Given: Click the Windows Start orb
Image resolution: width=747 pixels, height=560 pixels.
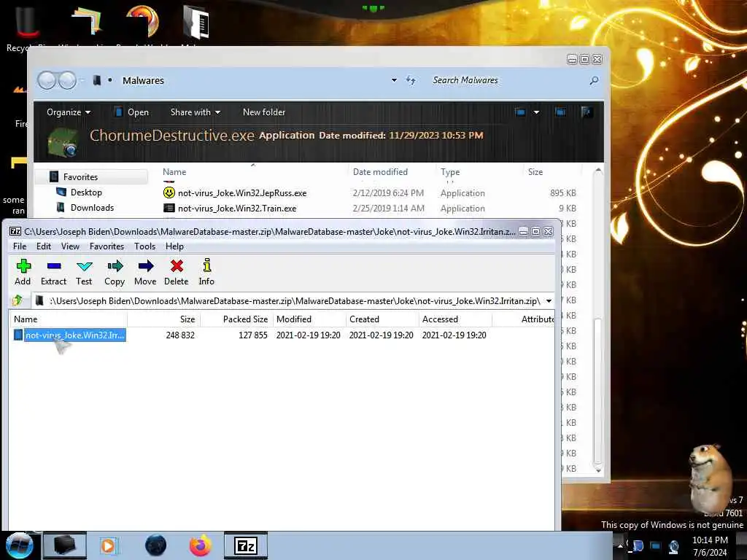Looking at the screenshot, I should click(19, 545).
